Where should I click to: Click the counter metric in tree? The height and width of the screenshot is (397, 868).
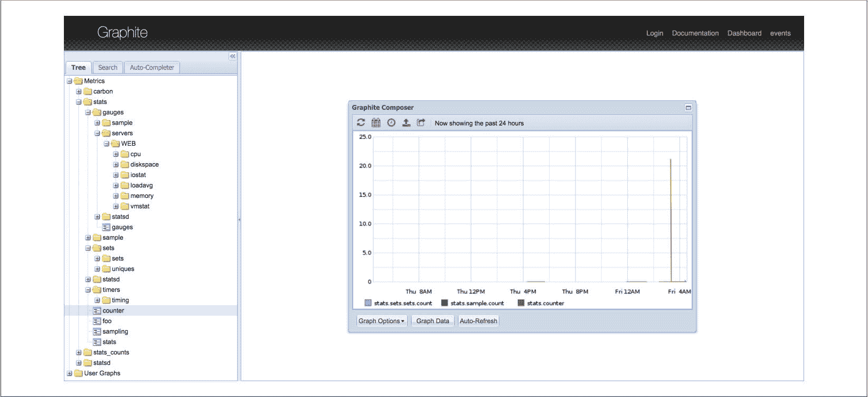coord(113,310)
